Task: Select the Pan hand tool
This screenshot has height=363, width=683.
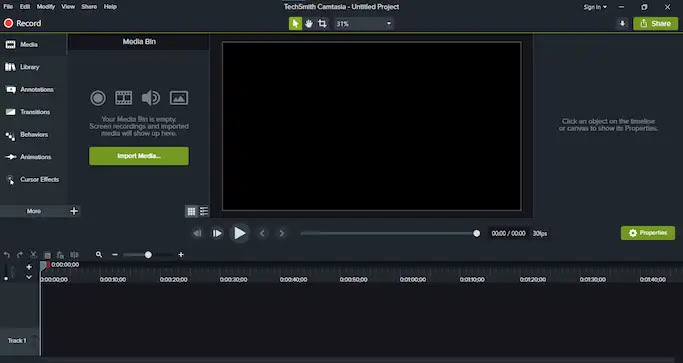Action: pos(309,24)
